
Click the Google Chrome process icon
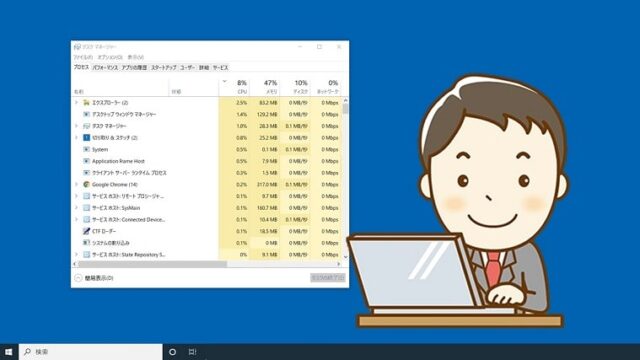pos(86,184)
